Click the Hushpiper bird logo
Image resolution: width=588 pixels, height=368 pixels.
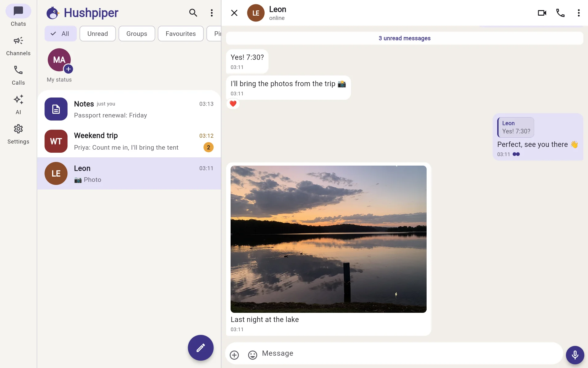[x=53, y=13]
